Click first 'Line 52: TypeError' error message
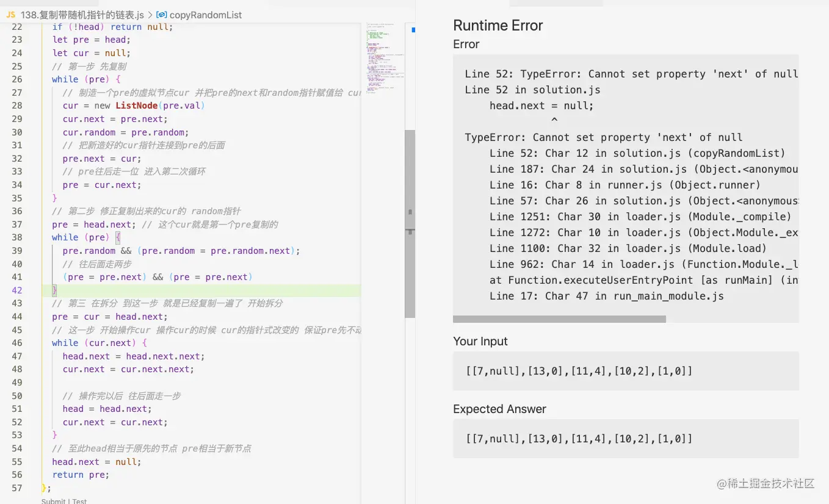Viewport: 829px width, 504px height. click(631, 74)
